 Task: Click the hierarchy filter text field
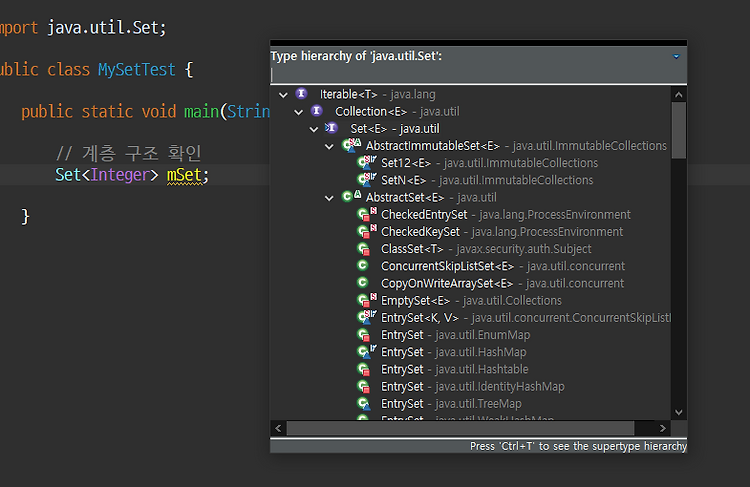(x=478, y=75)
